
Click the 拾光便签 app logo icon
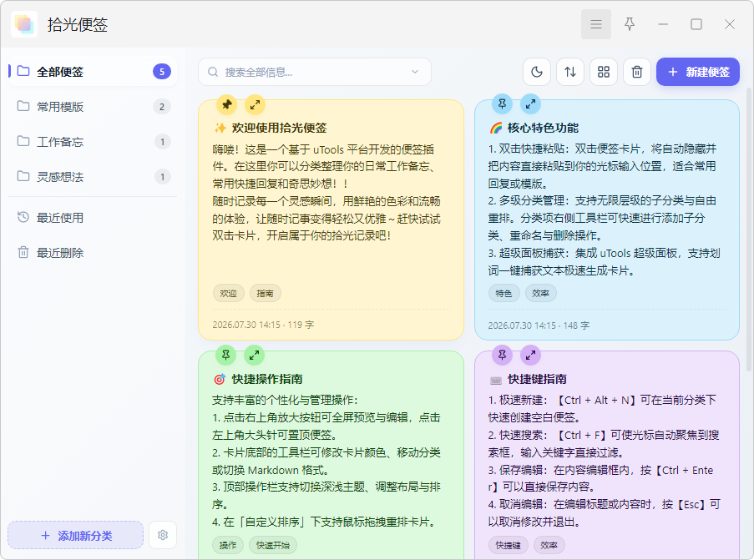click(24, 24)
